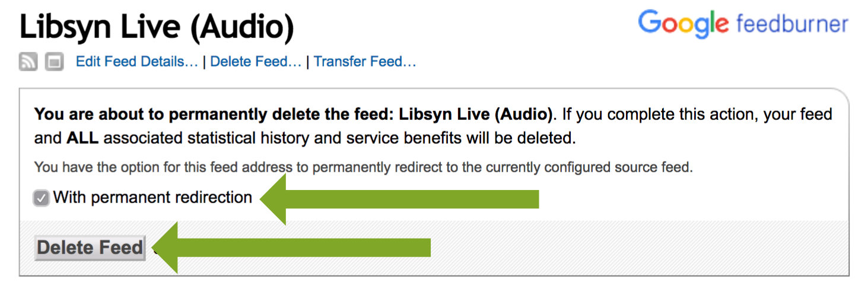This screenshot has height=282, width=868.
Task: Click the Libsyn Live (Audio) page heading
Action: point(157,27)
